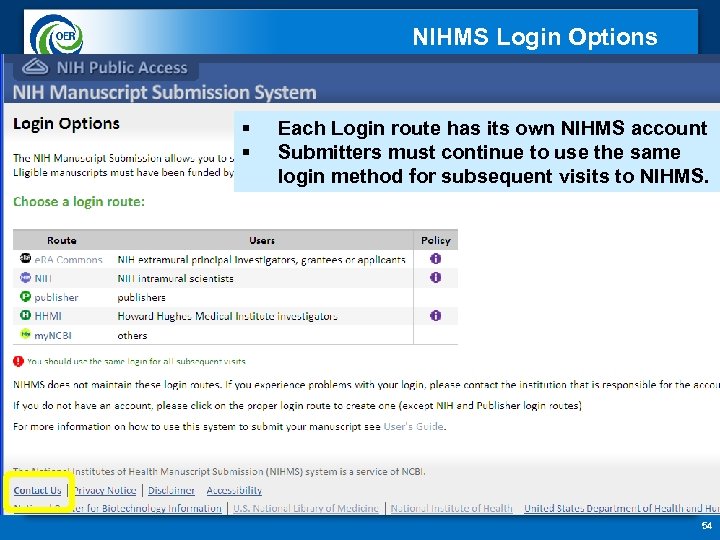Click the red warning icon below table

18,361
